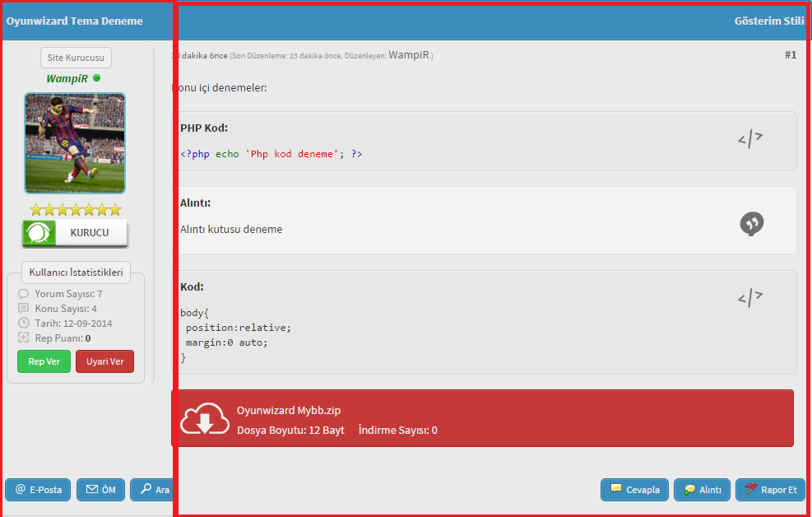Click the 'Kod:' heading above body code
The height and width of the screenshot is (517, 812).
pyautogui.click(x=193, y=286)
